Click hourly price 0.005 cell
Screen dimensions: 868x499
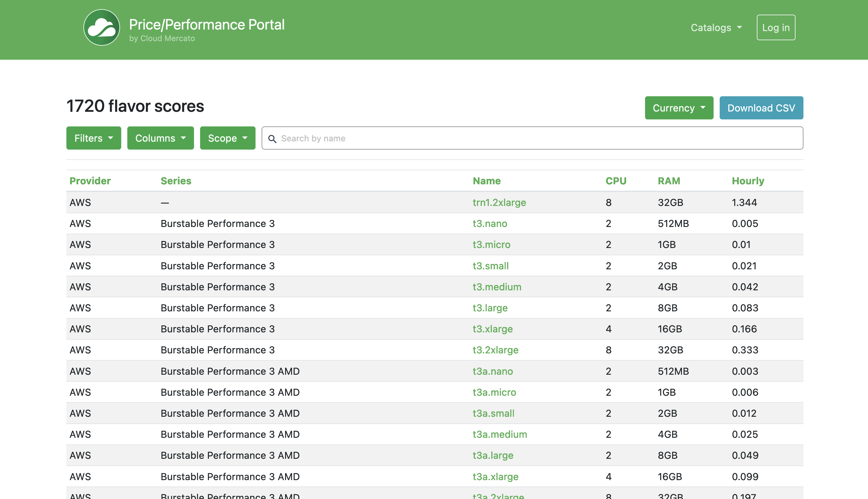click(745, 224)
